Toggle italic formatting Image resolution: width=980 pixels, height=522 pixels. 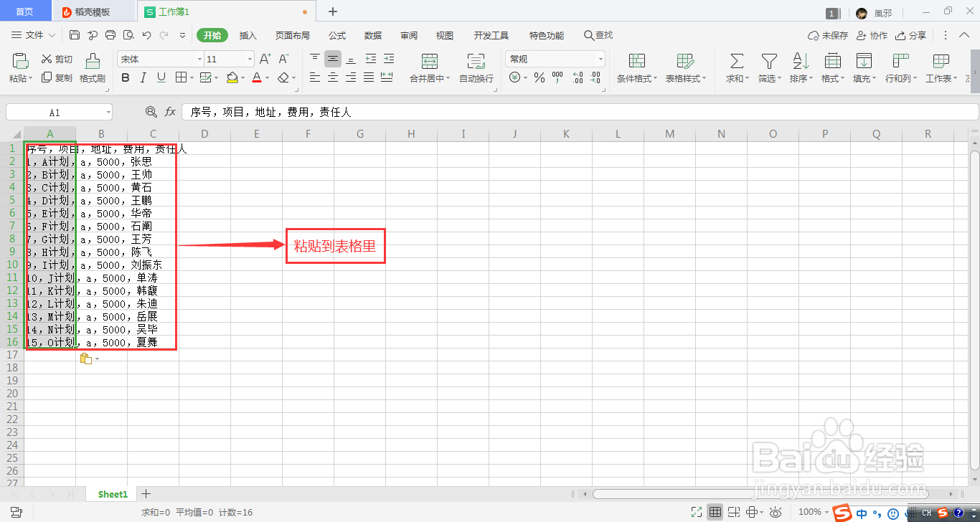point(141,77)
